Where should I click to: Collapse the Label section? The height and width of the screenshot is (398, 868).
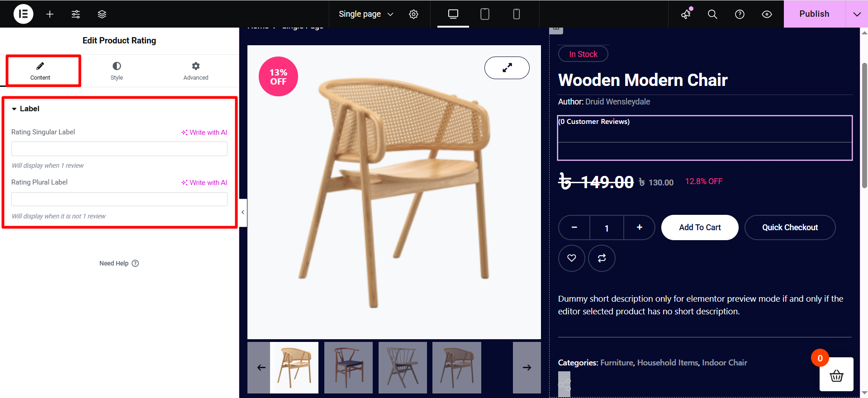pos(25,109)
